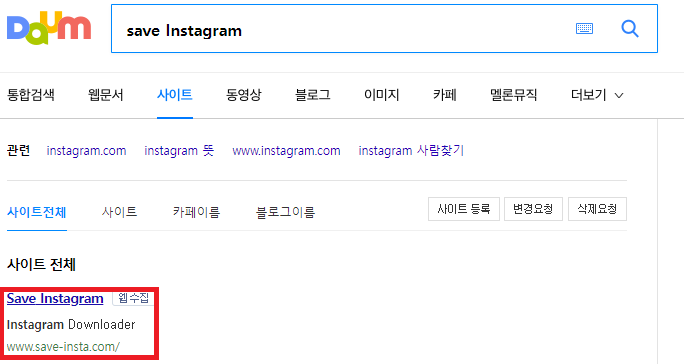The image size is (684, 364).
Task: Select the 카페이름 sub-tab
Action: (196, 212)
